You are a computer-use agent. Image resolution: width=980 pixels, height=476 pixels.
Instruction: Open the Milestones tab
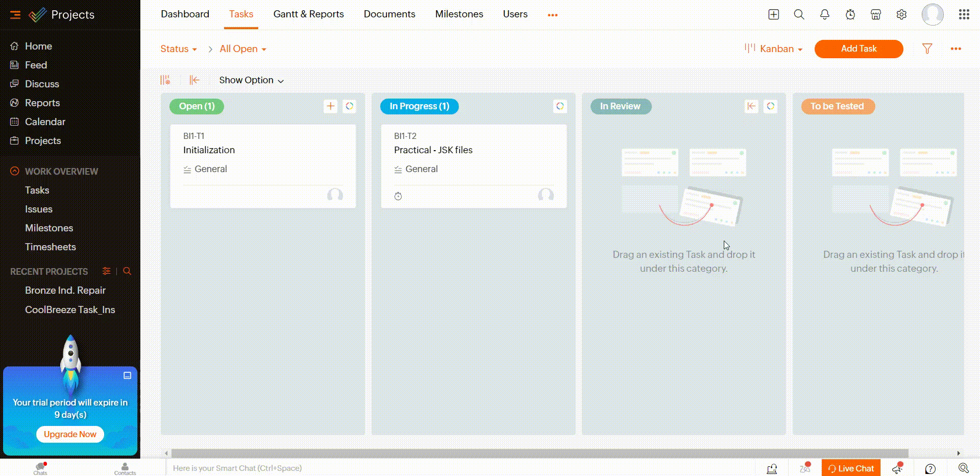click(459, 14)
